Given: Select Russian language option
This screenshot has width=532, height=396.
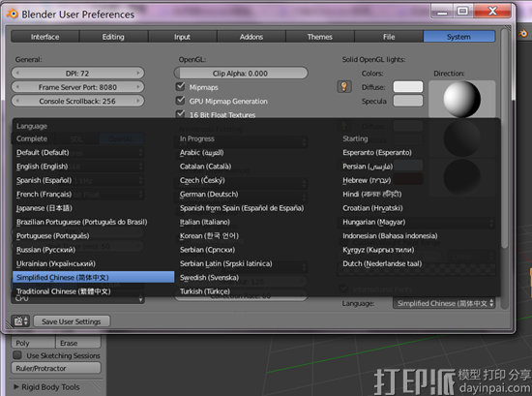Looking at the screenshot, I should (93, 250).
